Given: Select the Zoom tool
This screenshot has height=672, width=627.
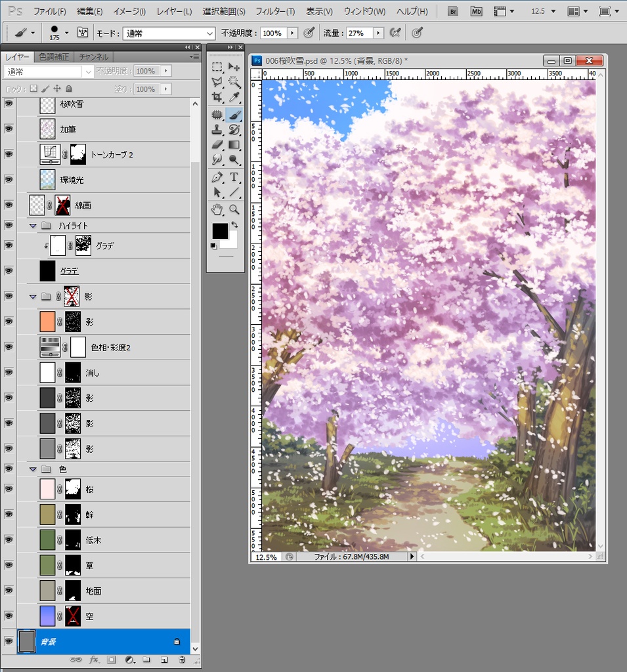Looking at the screenshot, I should click(x=234, y=209).
